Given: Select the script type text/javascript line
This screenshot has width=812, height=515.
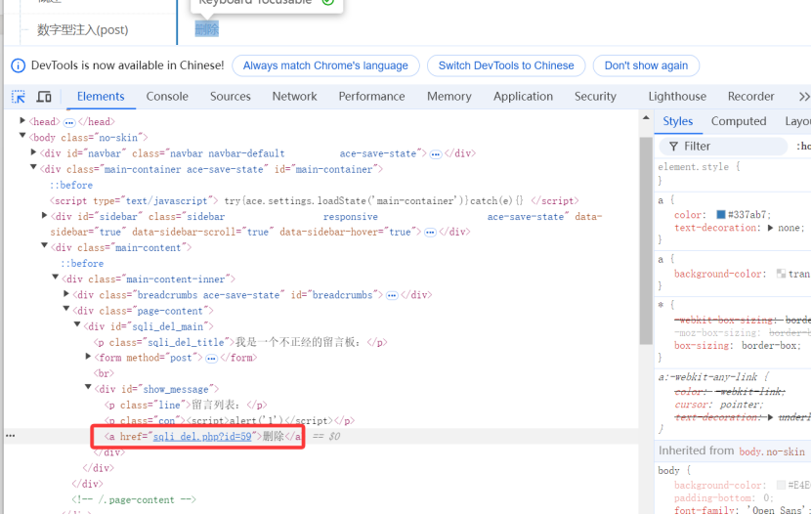Looking at the screenshot, I should pyautogui.click(x=314, y=201).
